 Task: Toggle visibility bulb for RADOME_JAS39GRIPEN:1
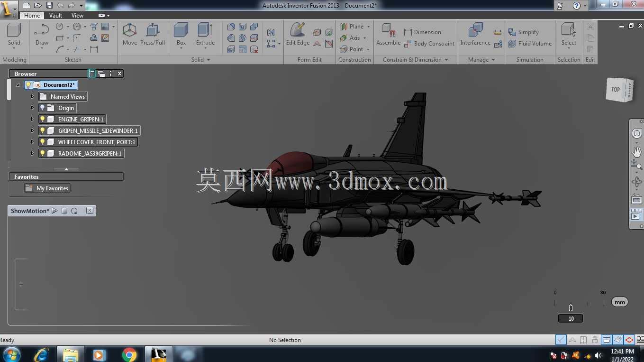(42, 153)
